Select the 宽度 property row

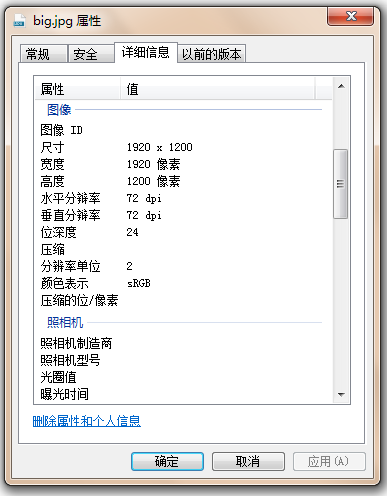click(183, 164)
